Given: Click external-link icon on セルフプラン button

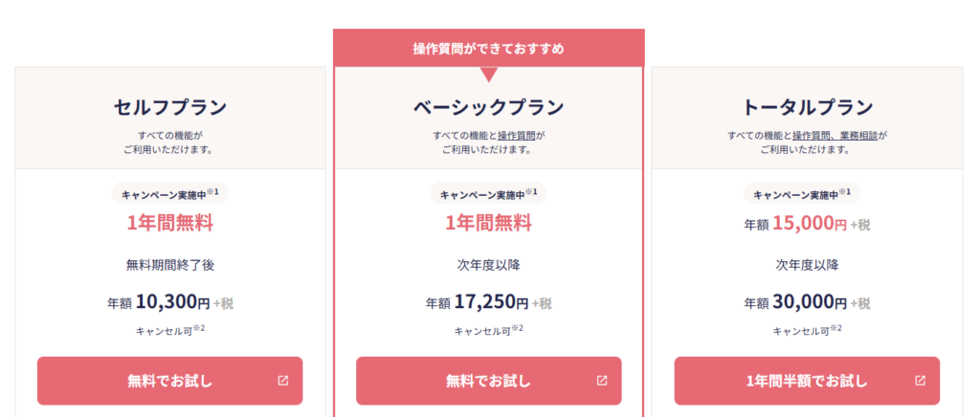Looking at the screenshot, I should pyautogui.click(x=283, y=381).
